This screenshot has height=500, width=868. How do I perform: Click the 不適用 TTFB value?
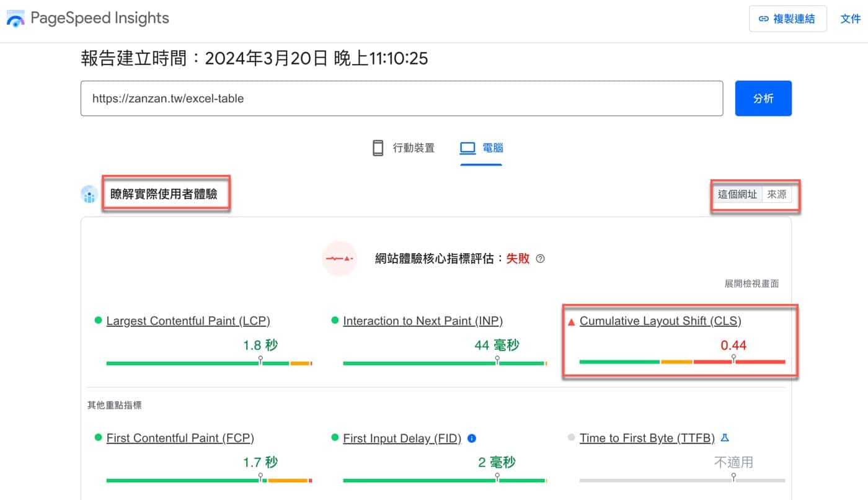733,462
